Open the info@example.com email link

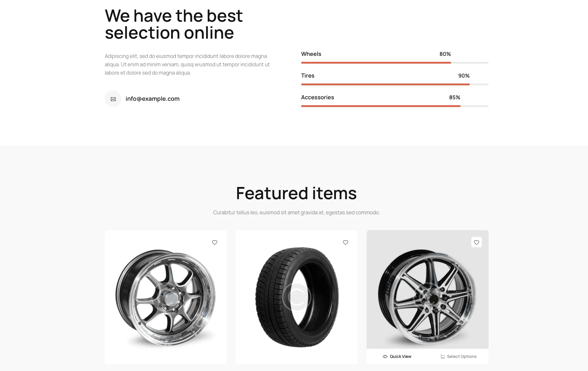point(152,99)
